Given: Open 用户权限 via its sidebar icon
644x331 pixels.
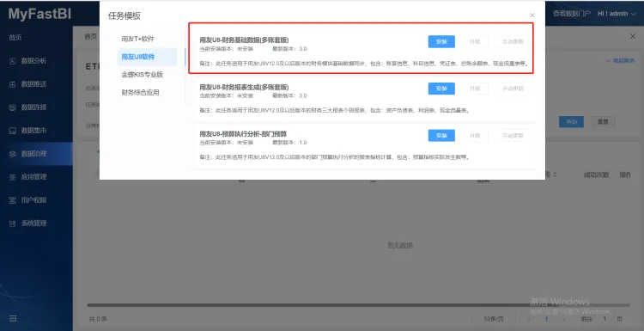Looking at the screenshot, I should 12,200.
